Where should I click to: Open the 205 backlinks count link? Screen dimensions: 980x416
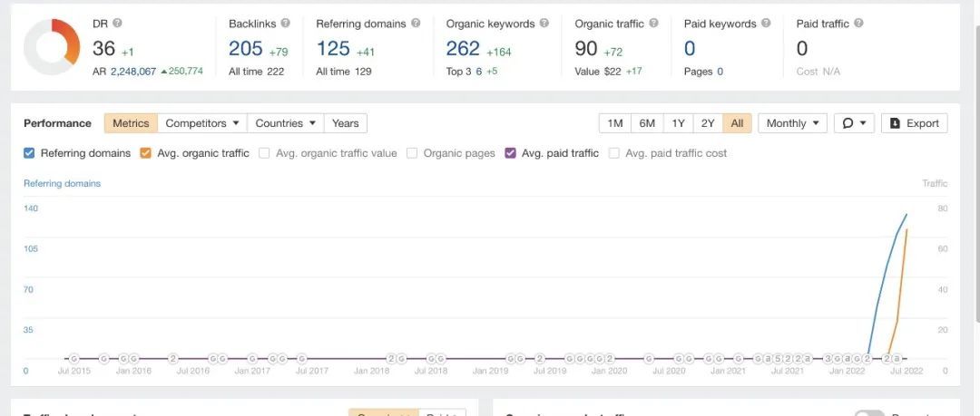246,48
